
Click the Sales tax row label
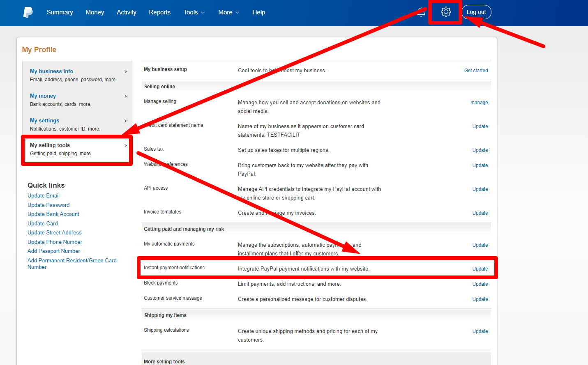(154, 149)
